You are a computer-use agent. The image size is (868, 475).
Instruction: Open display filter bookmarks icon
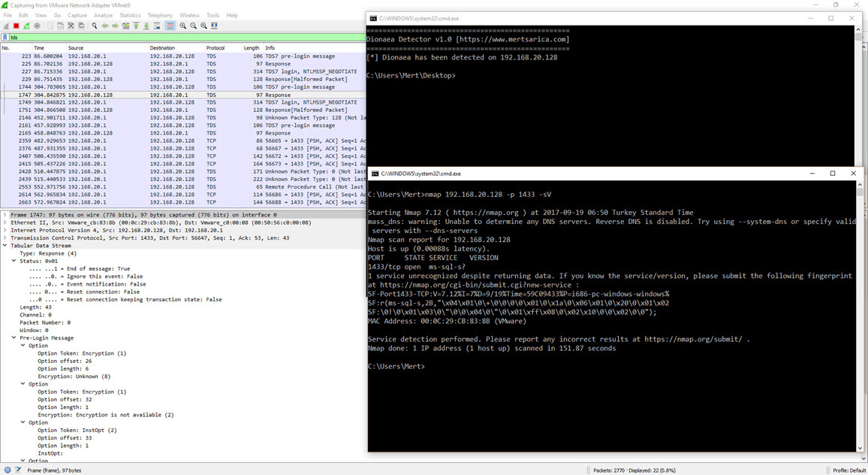(5, 38)
